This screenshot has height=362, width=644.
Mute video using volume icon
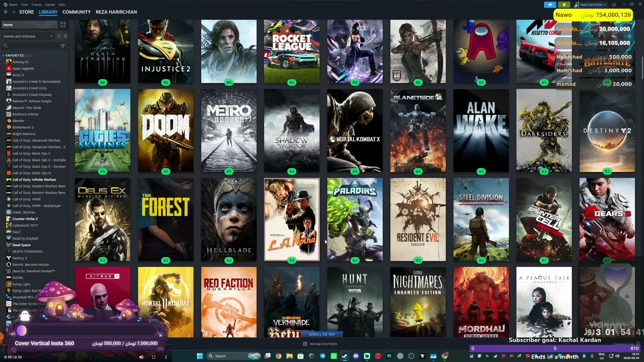[141, 357]
